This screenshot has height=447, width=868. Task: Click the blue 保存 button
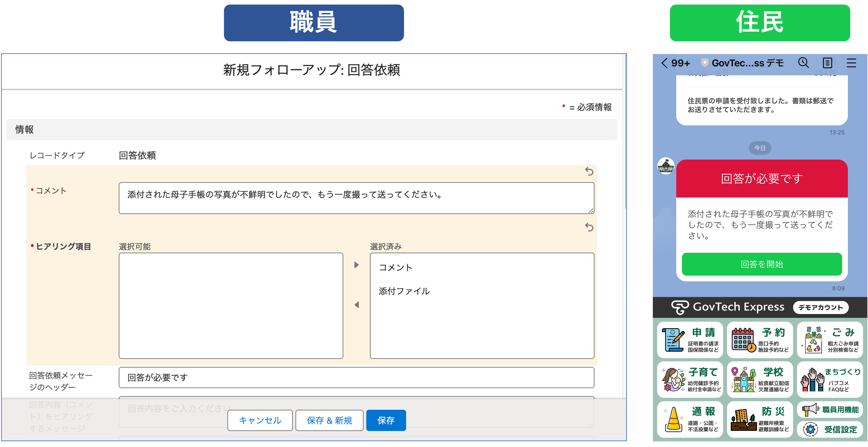coord(386,420)
